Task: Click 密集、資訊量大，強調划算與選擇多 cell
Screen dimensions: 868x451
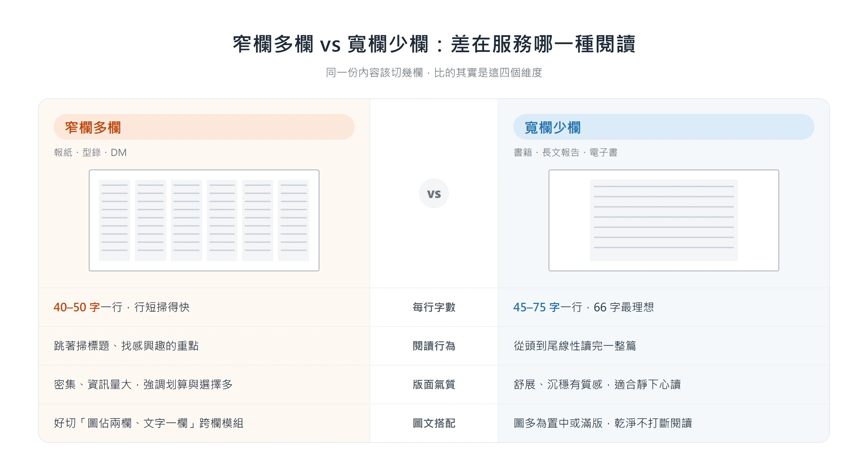Action: click(x=204, y=385)
